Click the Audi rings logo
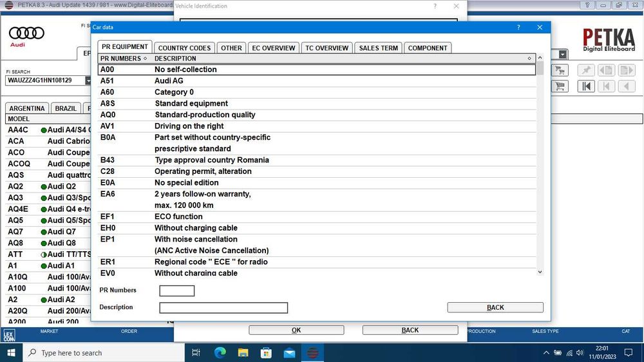The image size is (644, 362). 26,33
